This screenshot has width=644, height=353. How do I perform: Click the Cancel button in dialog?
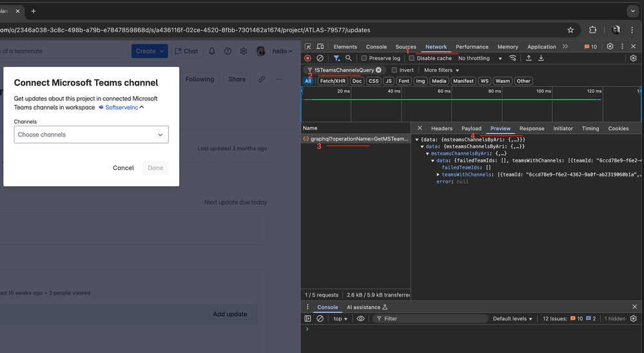123,167
